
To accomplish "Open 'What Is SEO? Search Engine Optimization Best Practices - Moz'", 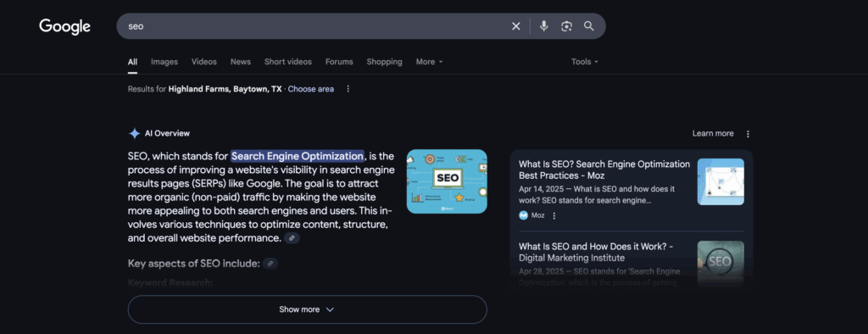I will (x=604, y=170).
